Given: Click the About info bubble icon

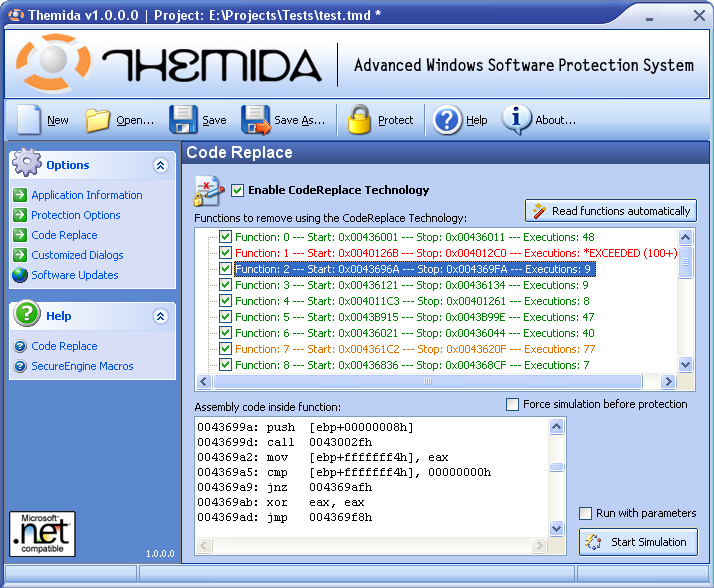Looking at the screenshot, I should click(x=516, y=119).
